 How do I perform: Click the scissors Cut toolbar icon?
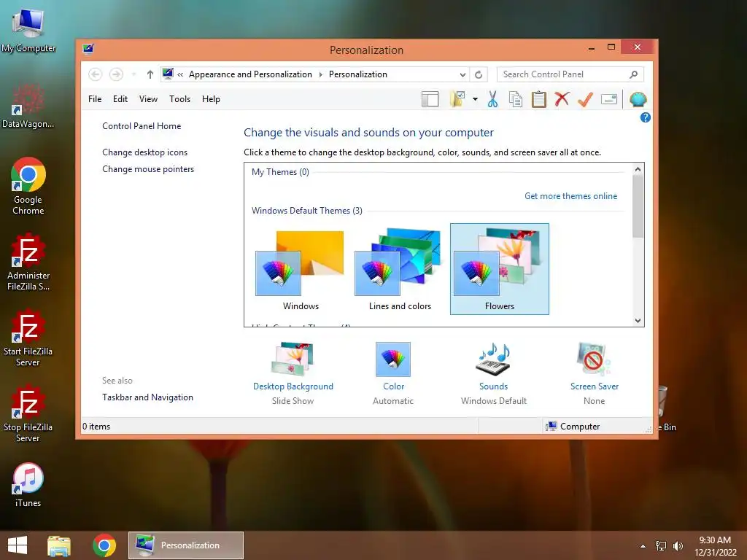tap(492, 99)
